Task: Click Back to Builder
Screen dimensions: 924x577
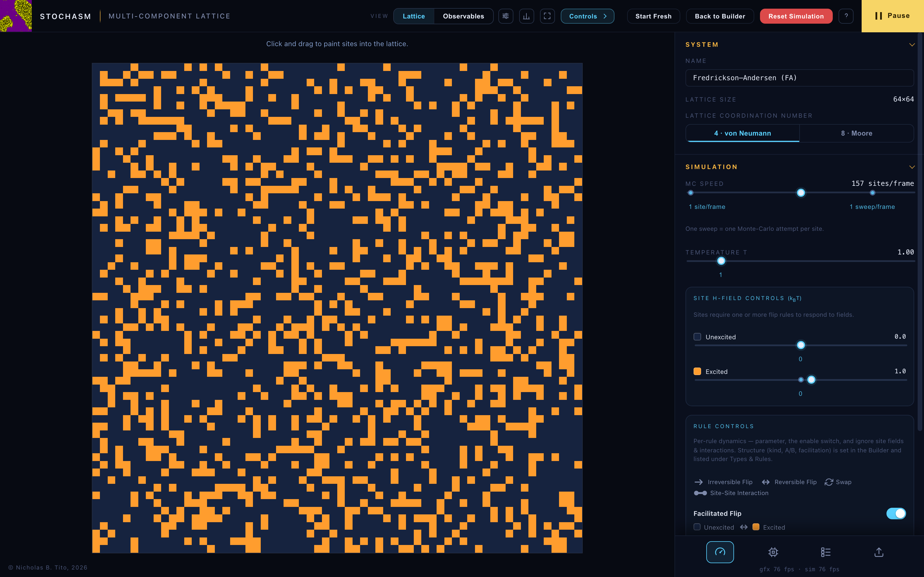Action: click(720, 16)
